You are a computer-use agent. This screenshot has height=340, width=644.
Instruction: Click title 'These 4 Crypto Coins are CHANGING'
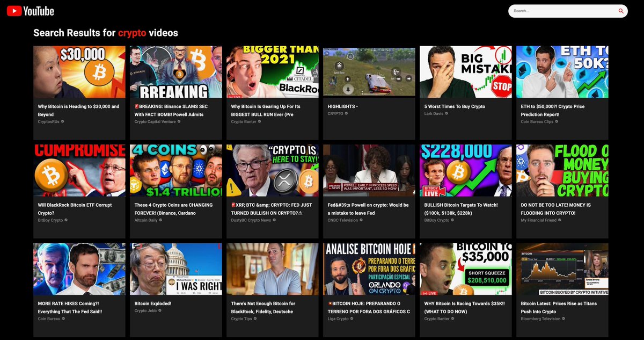click(x=173, y=209)
